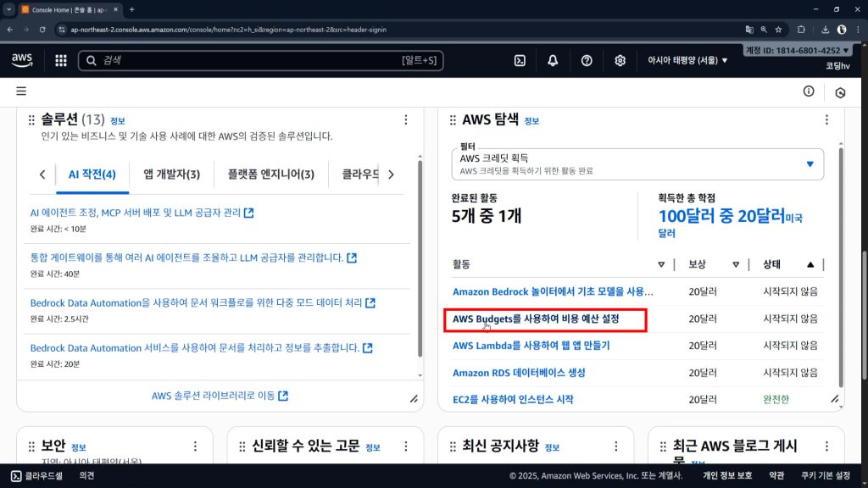The width and height of the screenshot is (868, 488).
Task: Open the region selector 아시아 태평양 (서울)
Action: point(687,60)
